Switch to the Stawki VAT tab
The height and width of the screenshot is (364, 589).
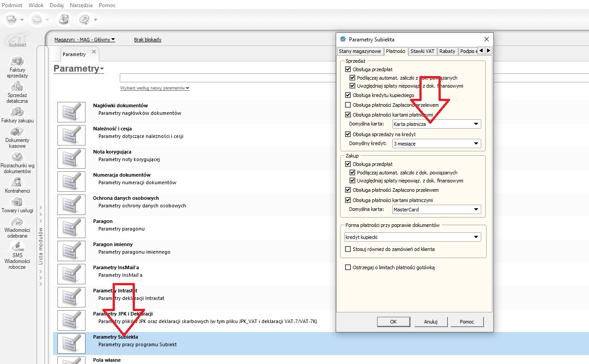pos(422,51)
